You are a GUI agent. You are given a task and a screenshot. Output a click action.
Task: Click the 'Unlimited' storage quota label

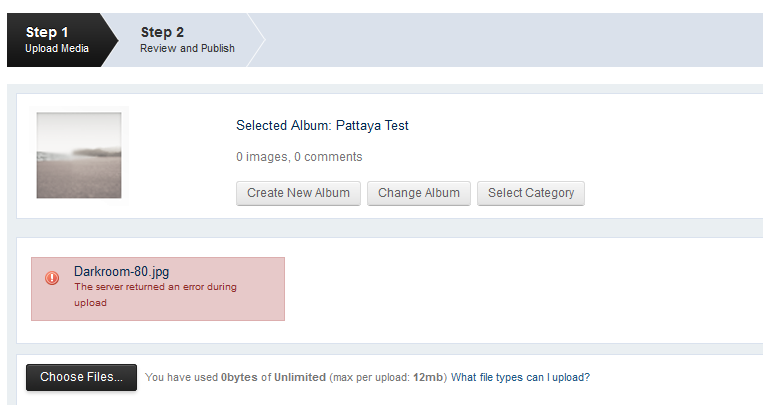point(300,377)
